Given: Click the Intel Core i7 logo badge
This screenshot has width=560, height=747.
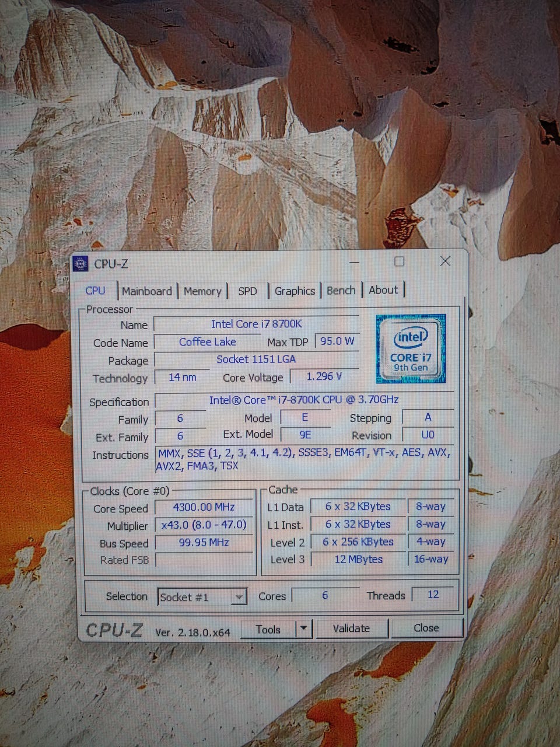Looking at the screenshot, I should [x=411, y=348].
